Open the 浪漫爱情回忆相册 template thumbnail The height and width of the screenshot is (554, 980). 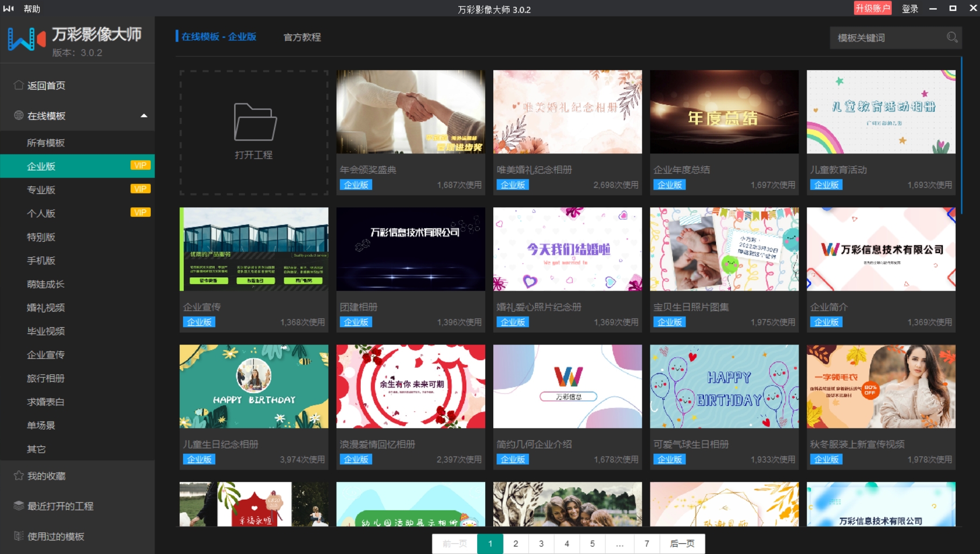[x=410, y=386]
